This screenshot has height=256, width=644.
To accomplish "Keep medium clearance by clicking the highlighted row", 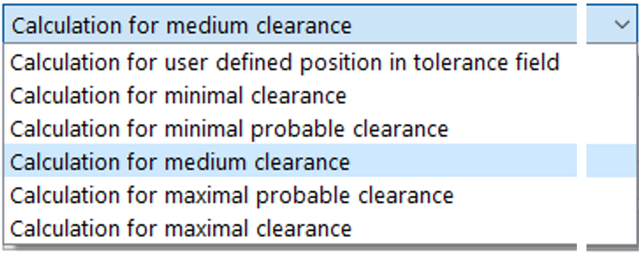I will tap(180, 162).
